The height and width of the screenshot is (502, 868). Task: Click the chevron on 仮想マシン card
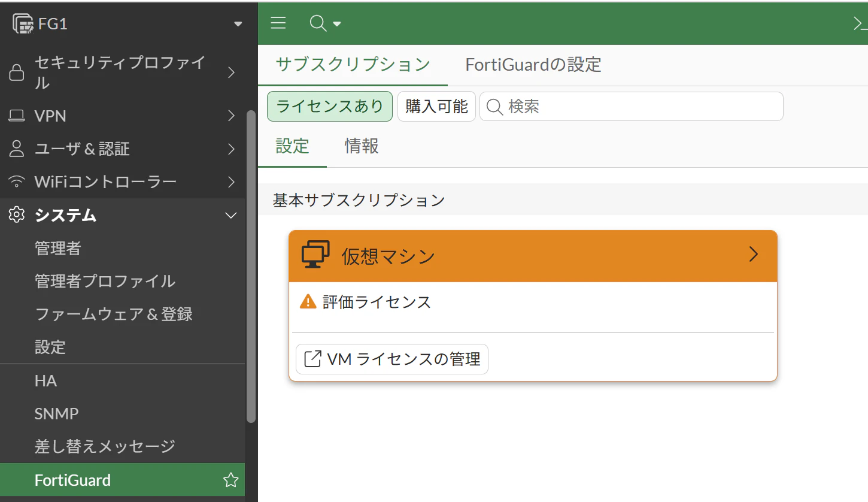coord(754,255)
